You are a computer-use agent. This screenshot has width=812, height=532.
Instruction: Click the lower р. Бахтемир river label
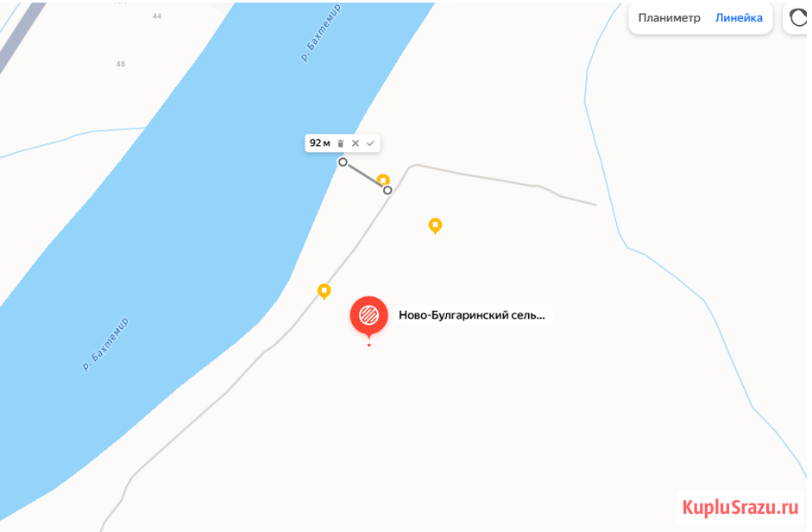[105, 345]
